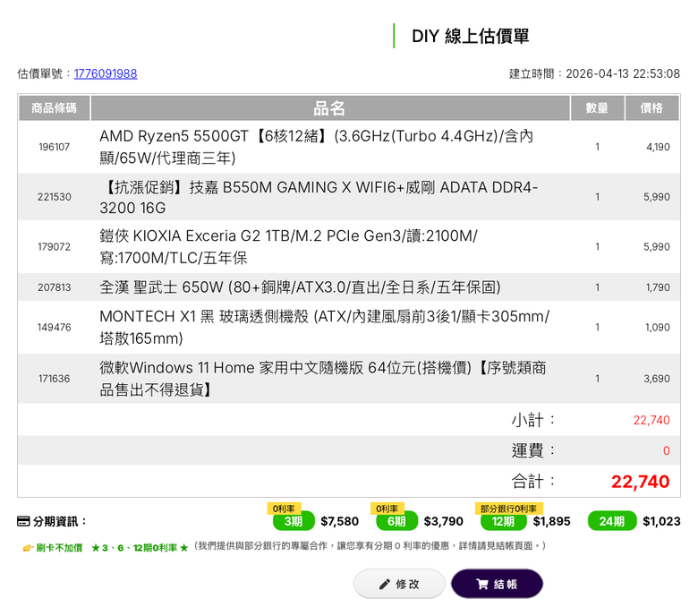The height and width of the screenshot is (616, 698).
Task: Click the AMD Ryzen5 5500GT item name
Action: tap(316, 147)
